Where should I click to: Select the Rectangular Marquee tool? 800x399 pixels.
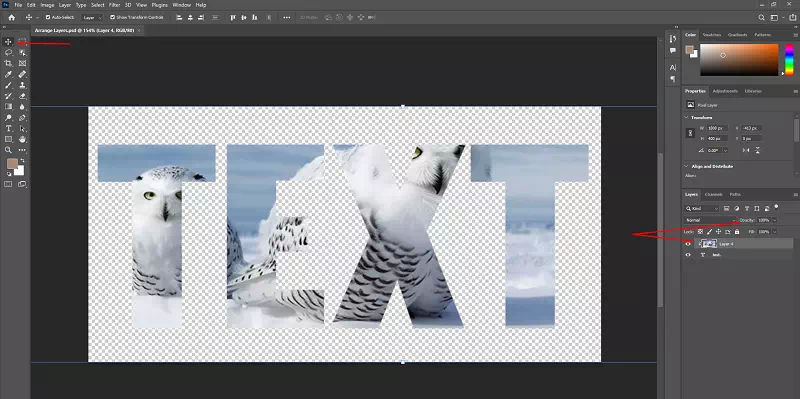point(22,41)
